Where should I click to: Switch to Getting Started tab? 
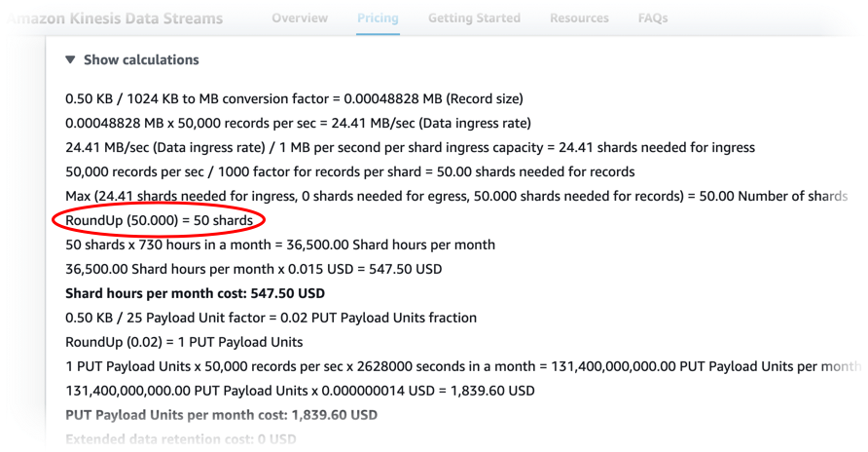click(x=474, y=19)
